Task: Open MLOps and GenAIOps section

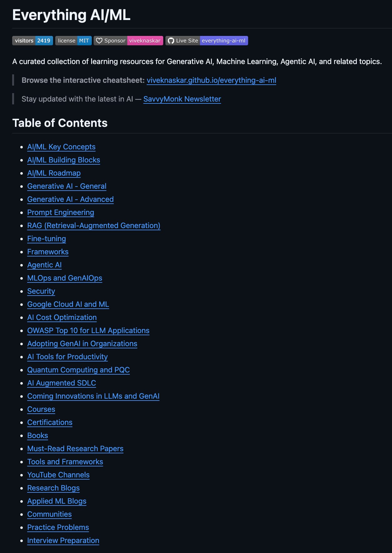Action: [x=65, y=278]
